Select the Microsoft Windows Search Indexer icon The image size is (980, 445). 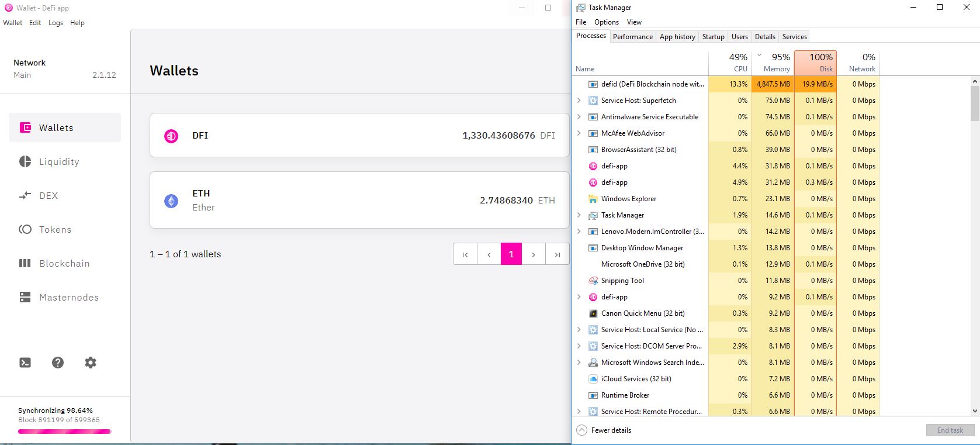(593, 363)
